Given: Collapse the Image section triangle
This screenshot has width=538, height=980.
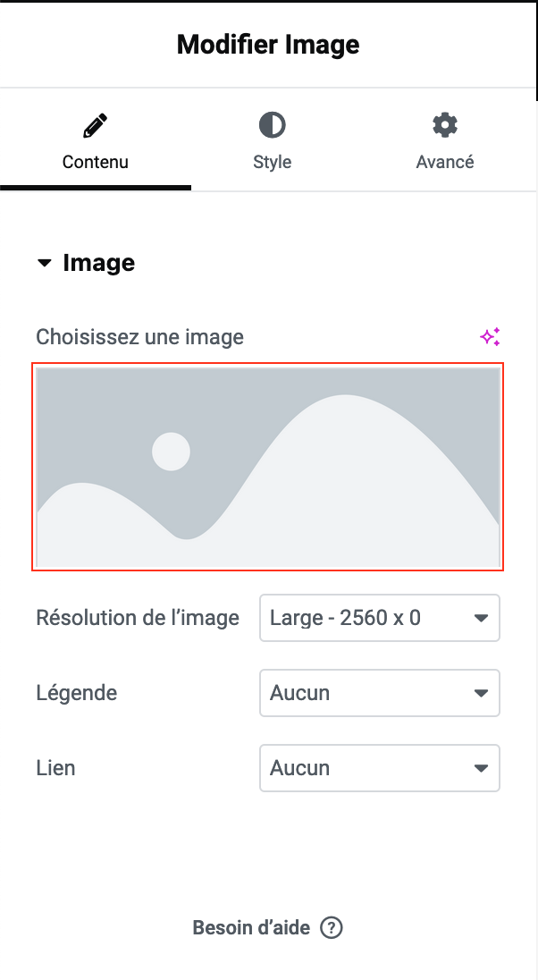Looking at the screenshot, I should 44,264.
